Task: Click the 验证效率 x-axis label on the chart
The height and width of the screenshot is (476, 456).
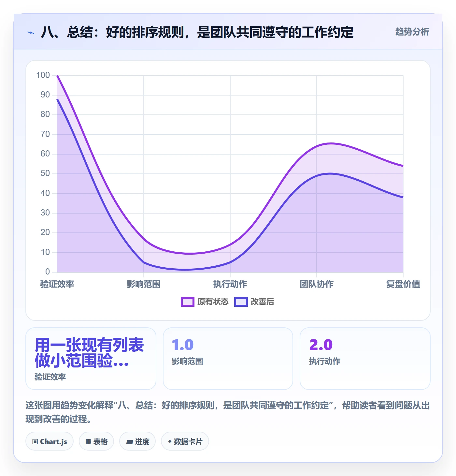Action: pos(57,284)
